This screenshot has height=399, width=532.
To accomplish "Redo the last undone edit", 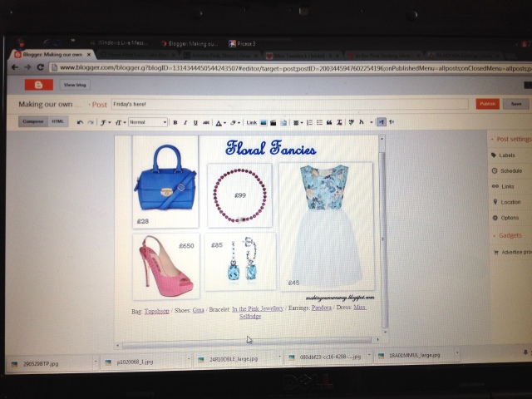I will (x=91, y=122).
